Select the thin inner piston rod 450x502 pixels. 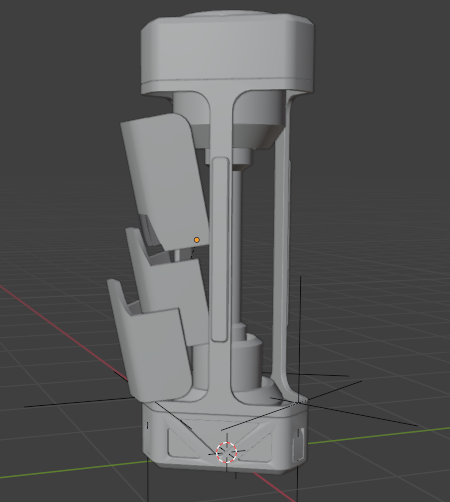[236, 247]
